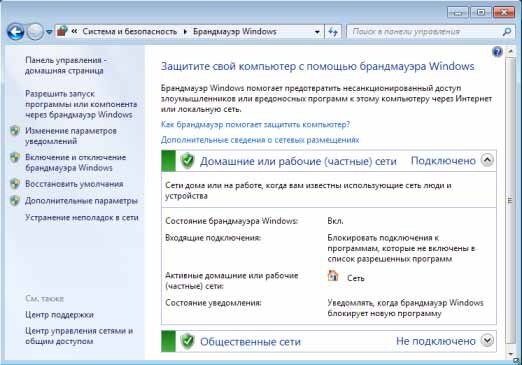Click 'Состояние брандмауэра Windows:' label

232,221
